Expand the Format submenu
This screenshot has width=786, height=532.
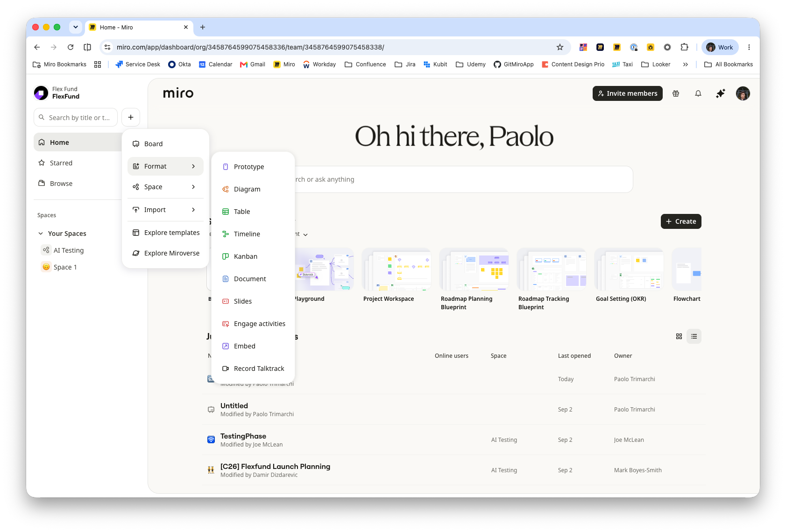[x=165, y=166]
